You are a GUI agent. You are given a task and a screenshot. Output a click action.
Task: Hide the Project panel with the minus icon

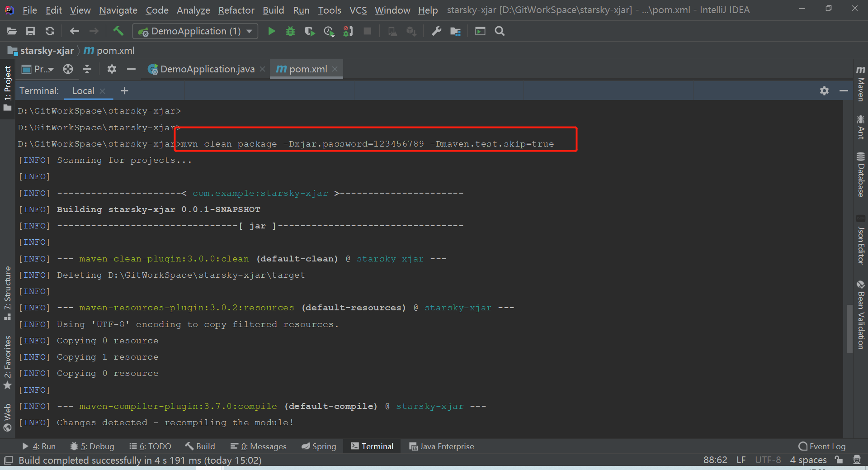[x=131, y=69]
